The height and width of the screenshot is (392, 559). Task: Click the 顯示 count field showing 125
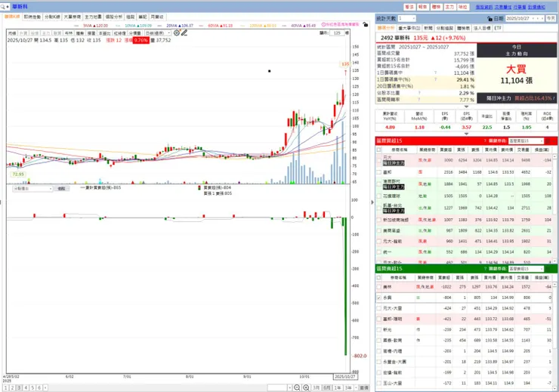(337, 32)
